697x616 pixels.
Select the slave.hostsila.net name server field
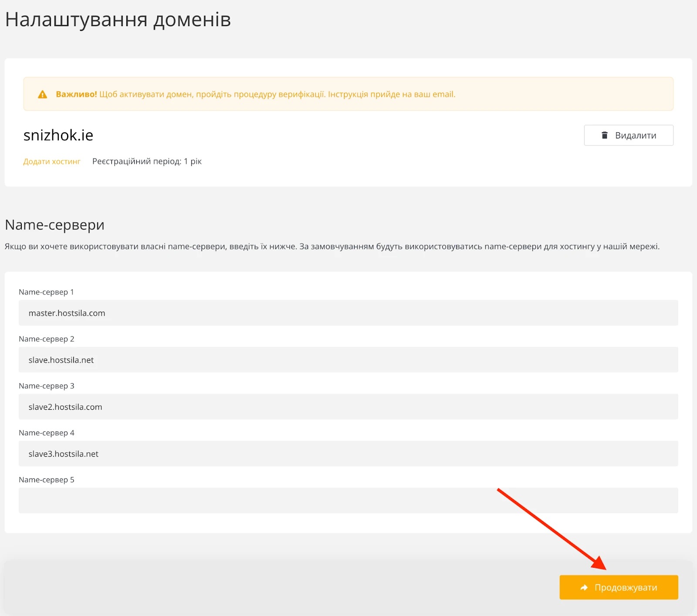click(348, 360)
